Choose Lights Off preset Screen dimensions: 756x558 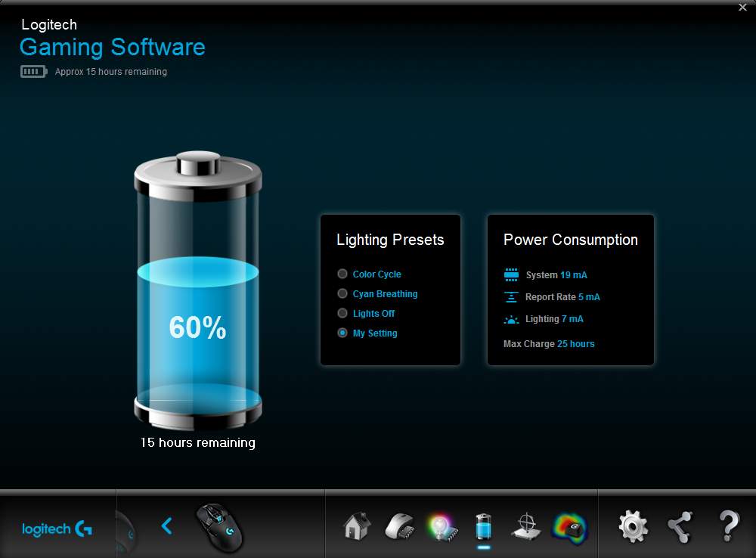[342, 314]
